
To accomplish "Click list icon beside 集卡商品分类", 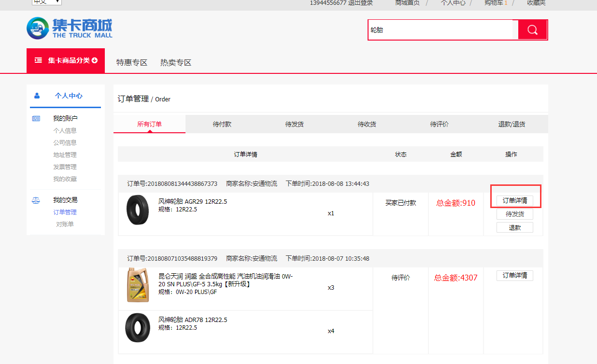I will (38, 60).
